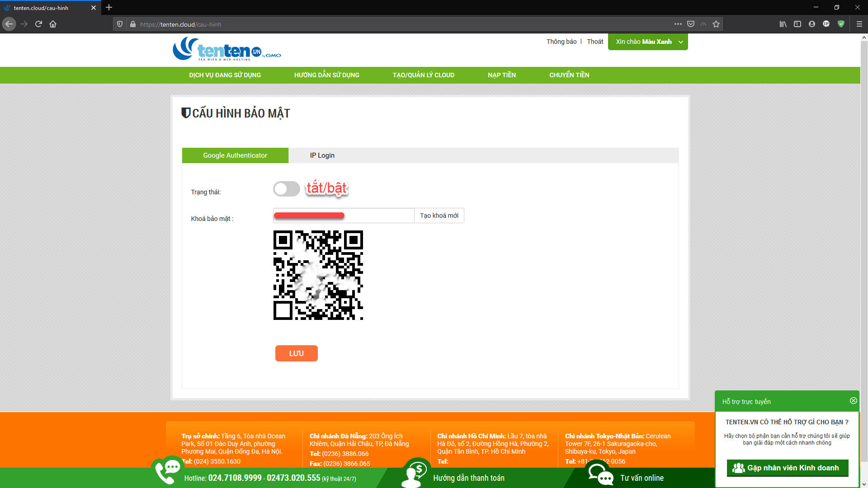Open the Firefox Library icon

click(x=783, y=24)
